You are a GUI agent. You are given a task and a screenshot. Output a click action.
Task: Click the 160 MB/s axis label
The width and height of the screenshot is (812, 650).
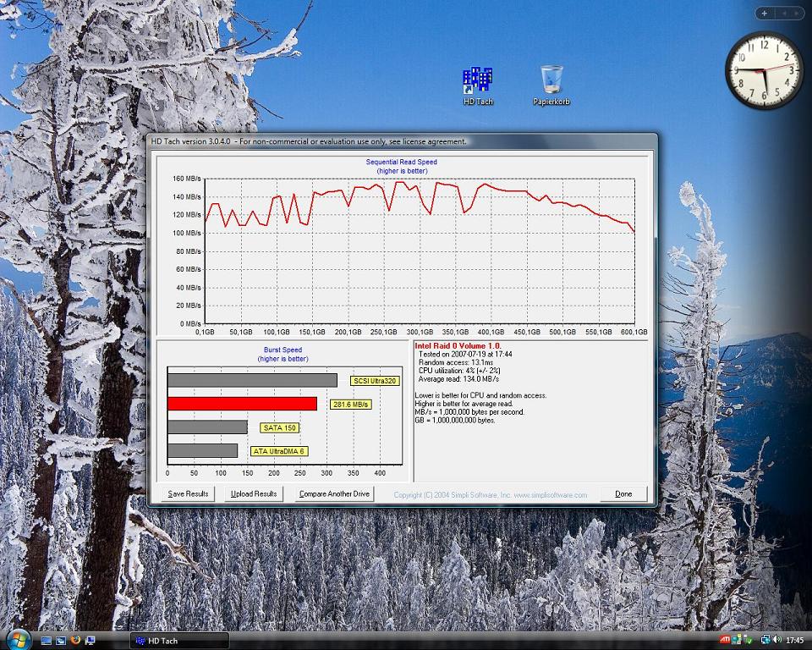(x=187, y=179)
